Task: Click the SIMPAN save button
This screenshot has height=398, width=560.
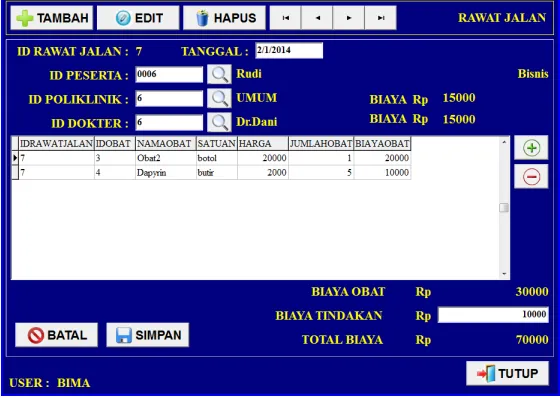Action: [x=148, y=335]
